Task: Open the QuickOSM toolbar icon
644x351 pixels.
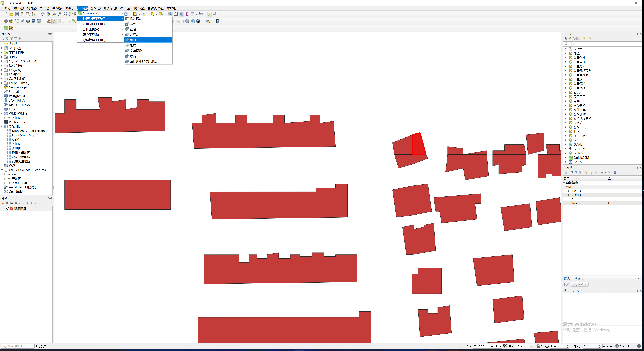Action: (x=6, y=28)
